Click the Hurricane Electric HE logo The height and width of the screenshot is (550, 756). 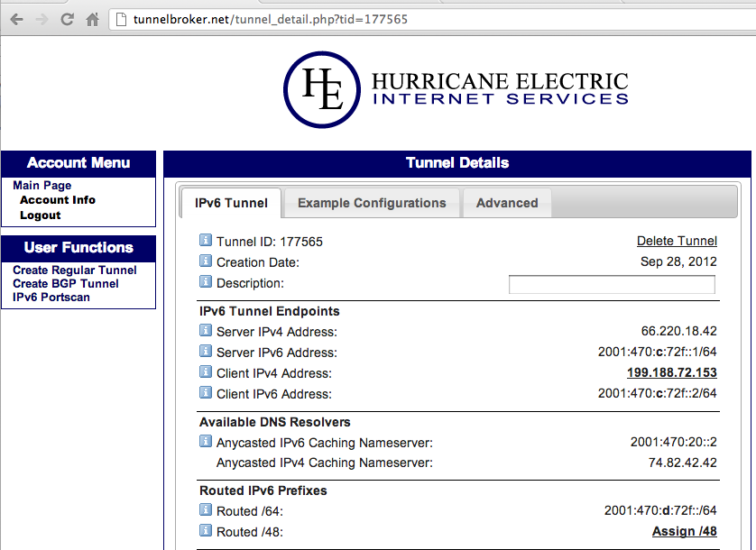pyautogui.click(x=322, y=89)
